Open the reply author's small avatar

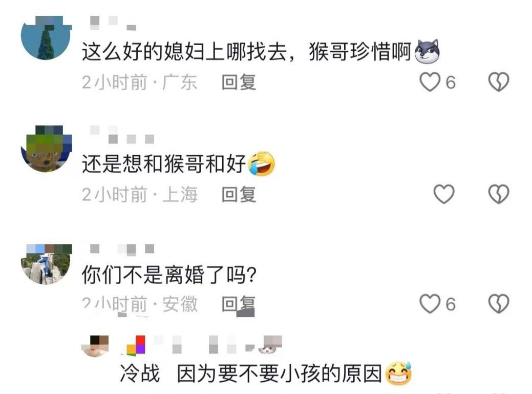(95, 346)
